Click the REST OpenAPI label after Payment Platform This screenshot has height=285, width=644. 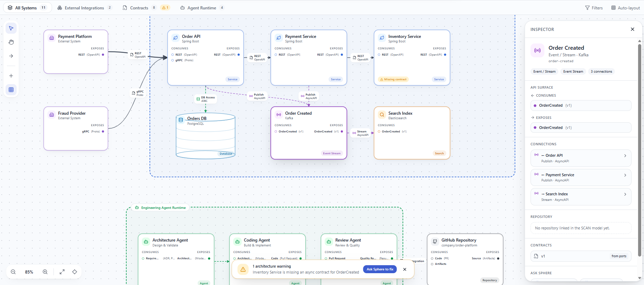(x=138, y=55)
